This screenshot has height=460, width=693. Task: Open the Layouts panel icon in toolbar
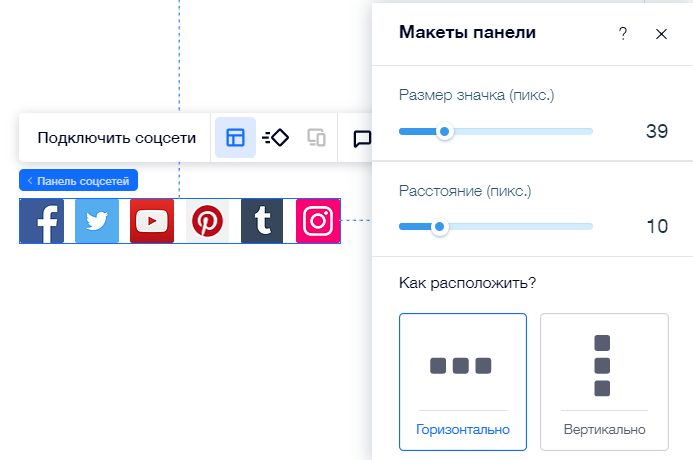click(235, 137)
